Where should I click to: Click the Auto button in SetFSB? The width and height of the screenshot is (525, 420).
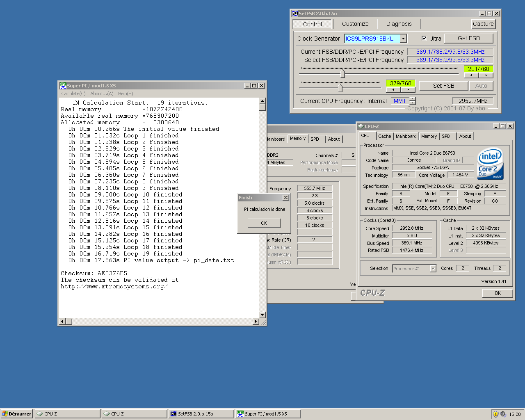(x=481, y=86)
